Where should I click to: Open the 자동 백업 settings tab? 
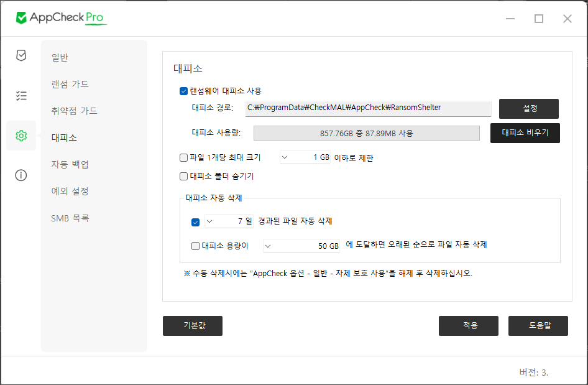click(x=70, y=164)
